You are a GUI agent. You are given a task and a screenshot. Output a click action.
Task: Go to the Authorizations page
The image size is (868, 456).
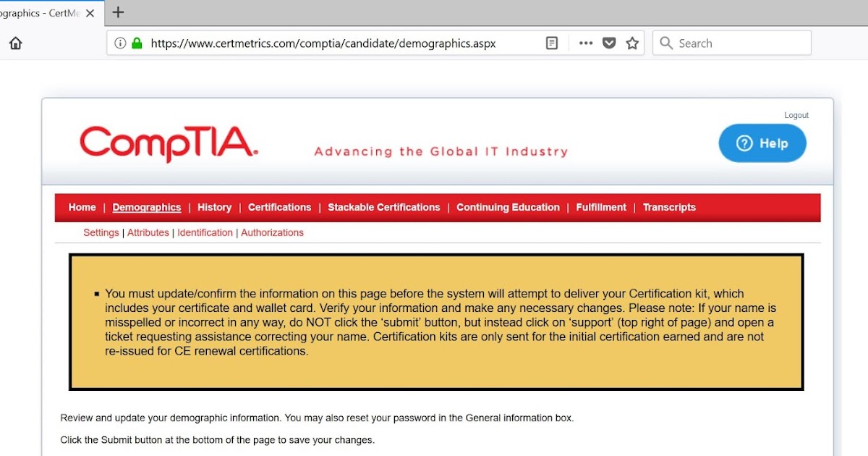[x=272, y=232]
